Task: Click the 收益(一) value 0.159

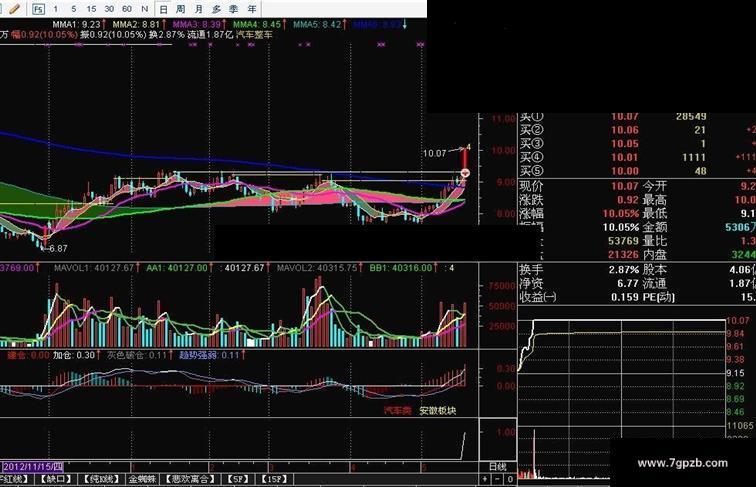Action: [x=625, y=297]
